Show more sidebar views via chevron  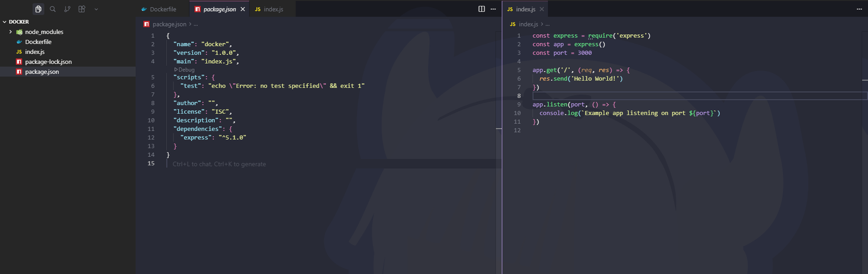pos(96,9)
